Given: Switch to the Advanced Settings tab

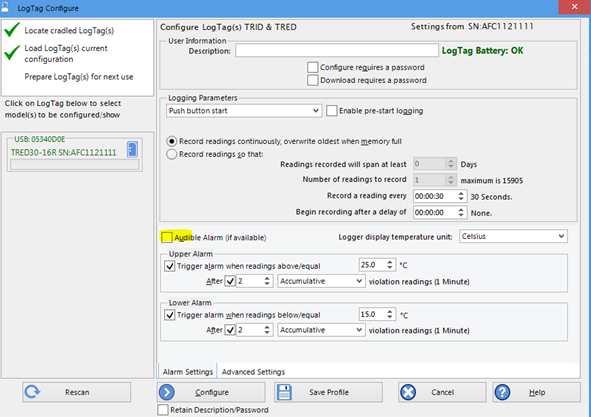Looking at the screenshot, I should click(x=253, y=372).
